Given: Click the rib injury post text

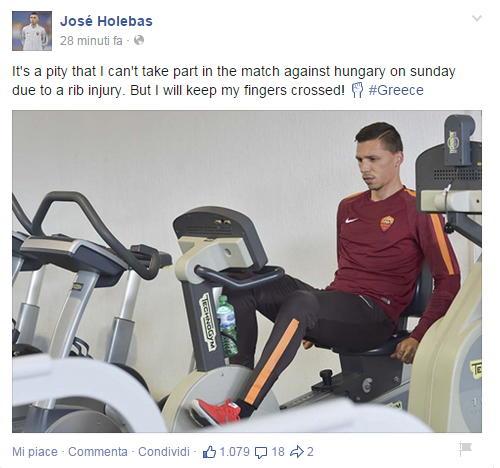Looking at the screenshot, I should pyautogui.click(x=234, y=81).
